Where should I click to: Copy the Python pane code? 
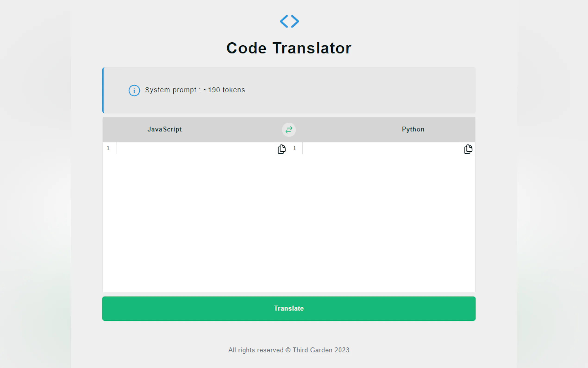click(x=468, y=149)
